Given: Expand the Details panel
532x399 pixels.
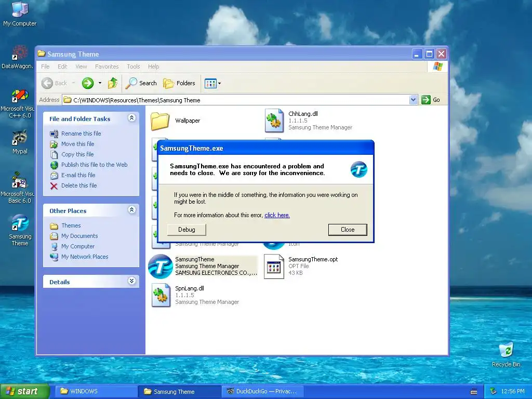Looking at the screenshot, I should point(132,281).
